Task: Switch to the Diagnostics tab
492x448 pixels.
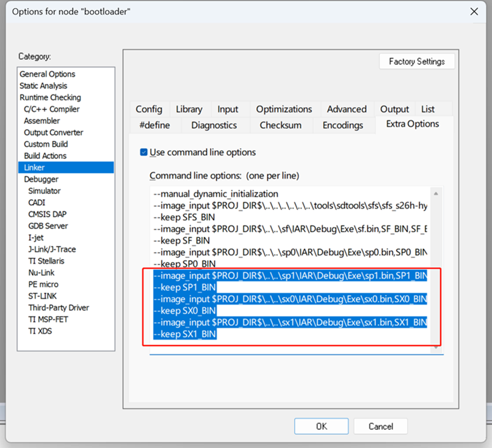Action: (x=214, y=125)
